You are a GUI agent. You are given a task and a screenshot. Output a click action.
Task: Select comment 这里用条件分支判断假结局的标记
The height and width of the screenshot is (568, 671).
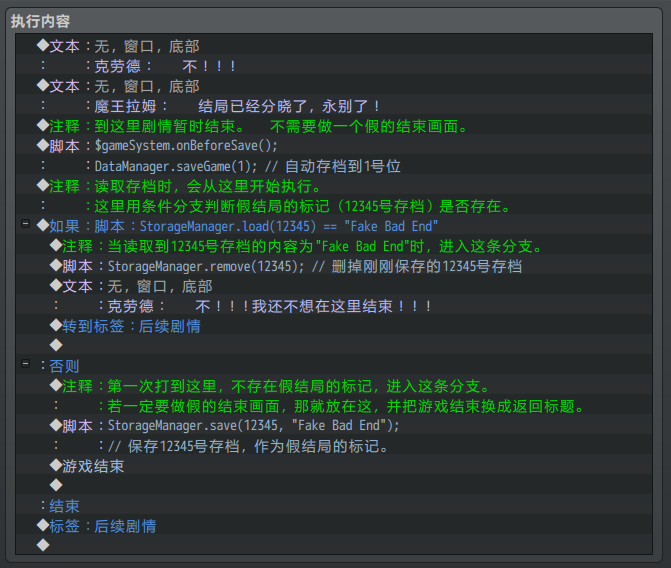[334, 206]
